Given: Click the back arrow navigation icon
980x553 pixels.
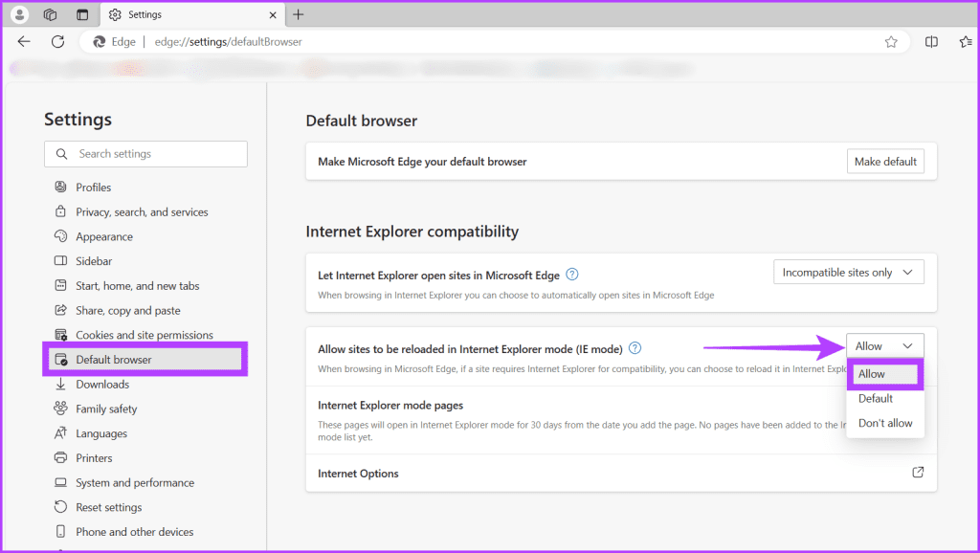Looking at the screenshot, I should tap(24, 41).
